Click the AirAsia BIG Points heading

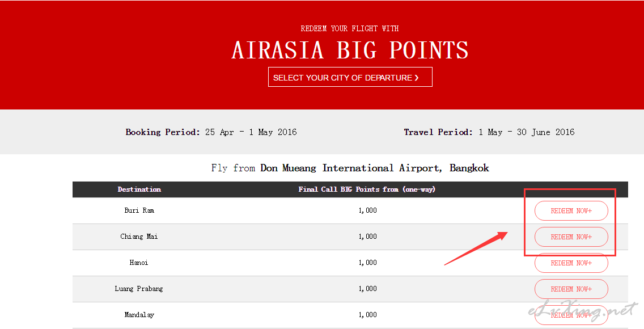pos(350,50)
